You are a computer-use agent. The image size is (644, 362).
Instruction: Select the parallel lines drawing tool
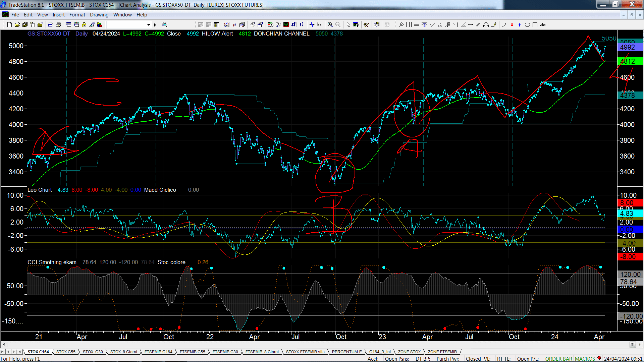[x=478, y=24]
